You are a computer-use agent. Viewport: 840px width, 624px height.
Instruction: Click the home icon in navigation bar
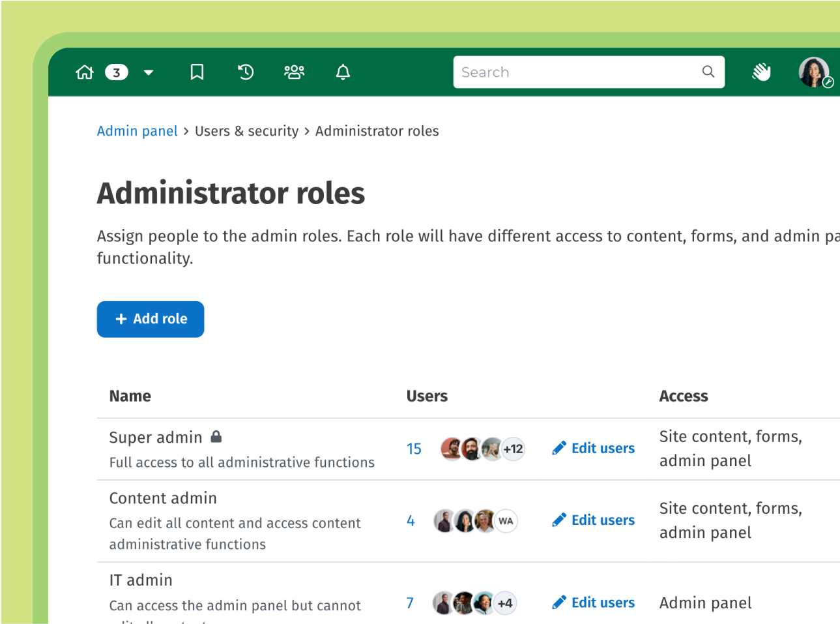click(85, 72)
